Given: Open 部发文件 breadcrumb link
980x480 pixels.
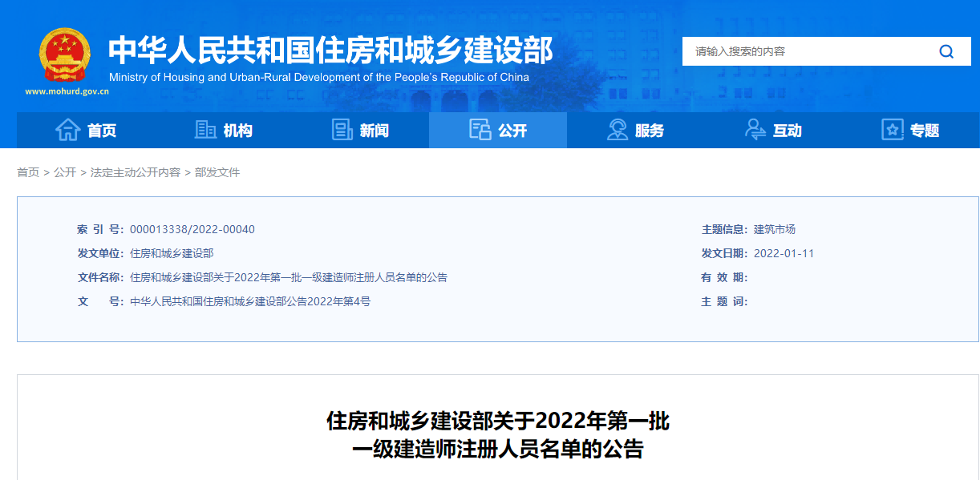Looking at the screenshot, I should pos(217,172).
